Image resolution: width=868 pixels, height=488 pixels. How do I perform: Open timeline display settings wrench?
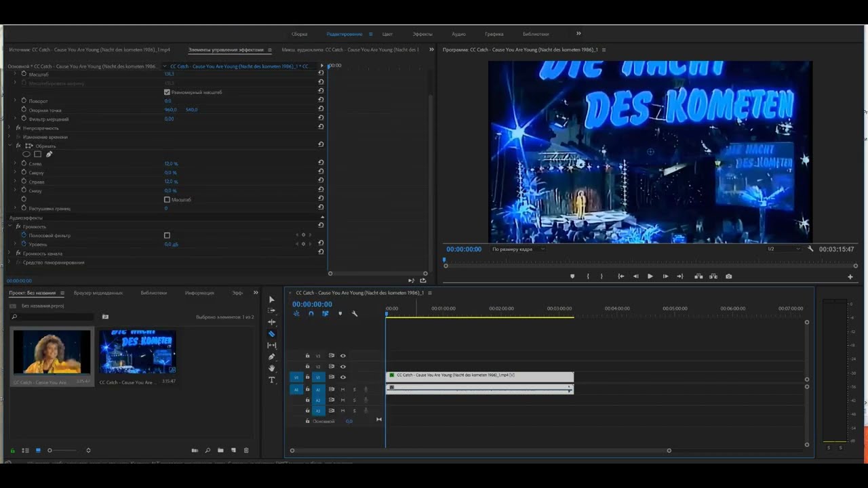[x=354, y=314]
